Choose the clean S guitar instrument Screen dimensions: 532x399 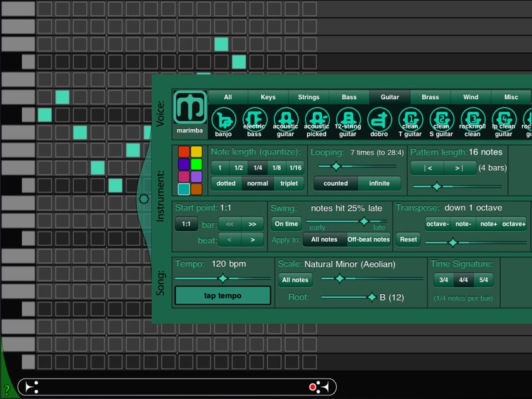tap(441, 122)
